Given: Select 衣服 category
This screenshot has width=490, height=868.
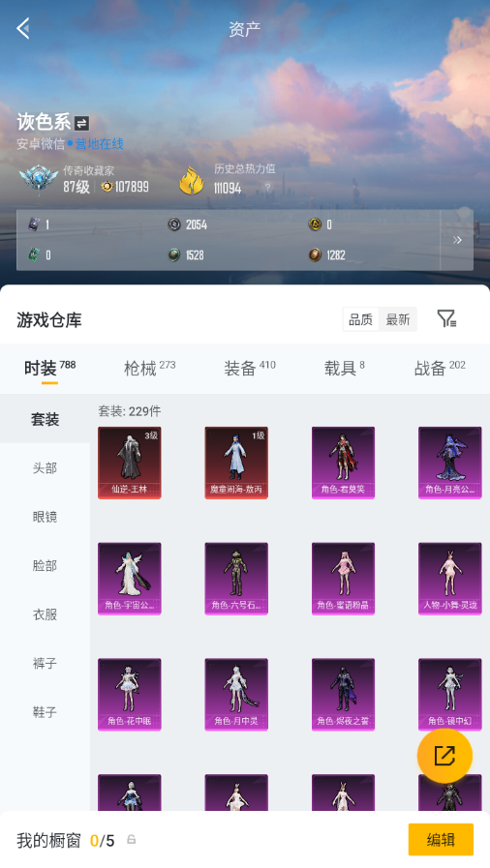Looking at the screenshot, I should point(45,614).
